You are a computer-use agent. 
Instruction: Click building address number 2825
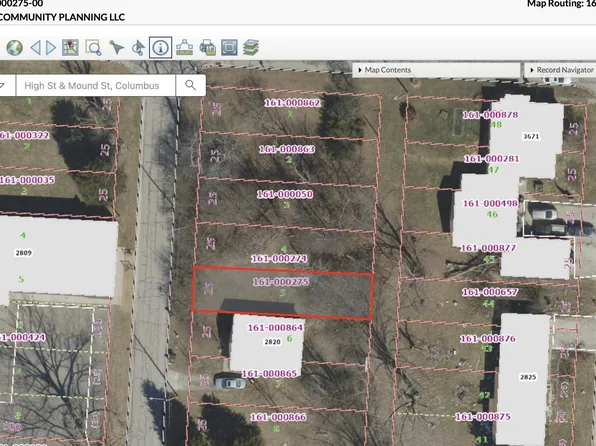(528, 377)
